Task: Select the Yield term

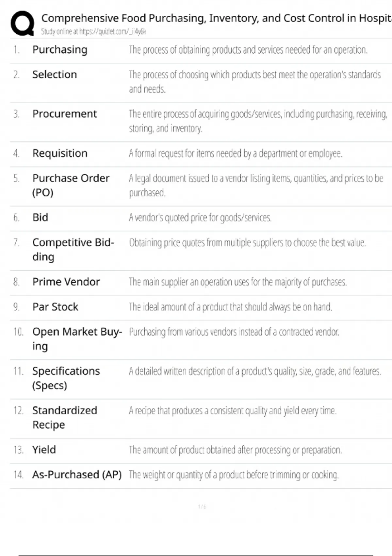Action: [44, 450]
